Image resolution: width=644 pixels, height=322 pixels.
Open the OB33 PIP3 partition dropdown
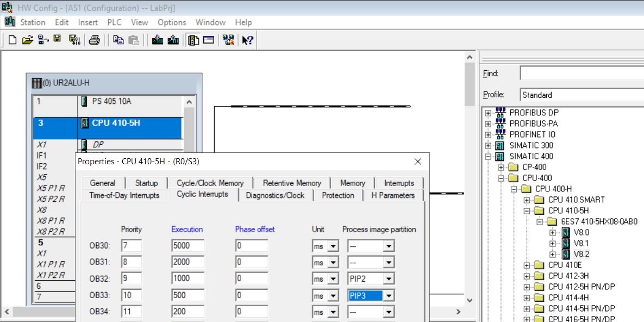(x=388, y=296)
